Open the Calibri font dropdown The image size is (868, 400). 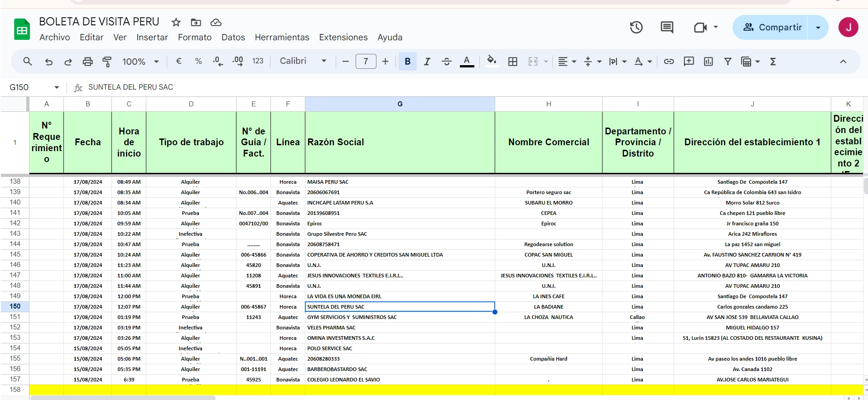tap(303, 61)
